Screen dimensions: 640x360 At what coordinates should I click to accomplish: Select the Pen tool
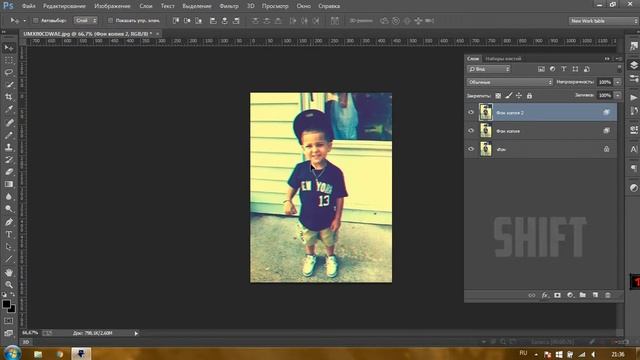pos(9,222)
